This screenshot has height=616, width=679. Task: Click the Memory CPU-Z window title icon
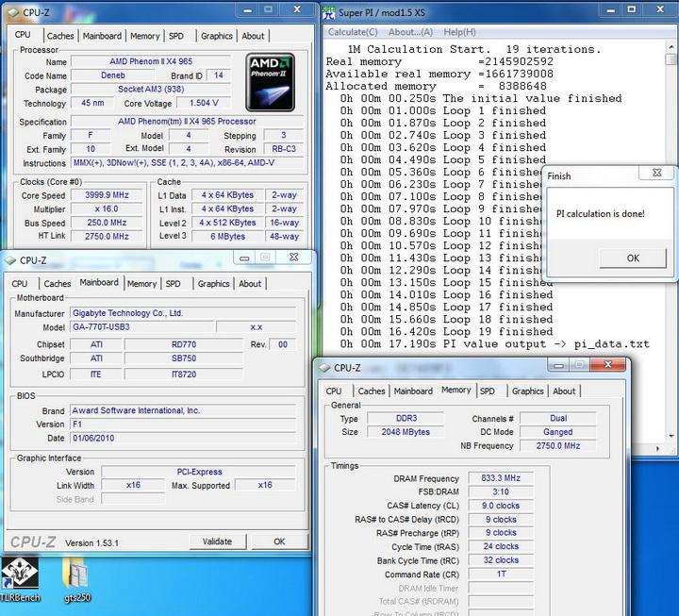pos(324,368)
